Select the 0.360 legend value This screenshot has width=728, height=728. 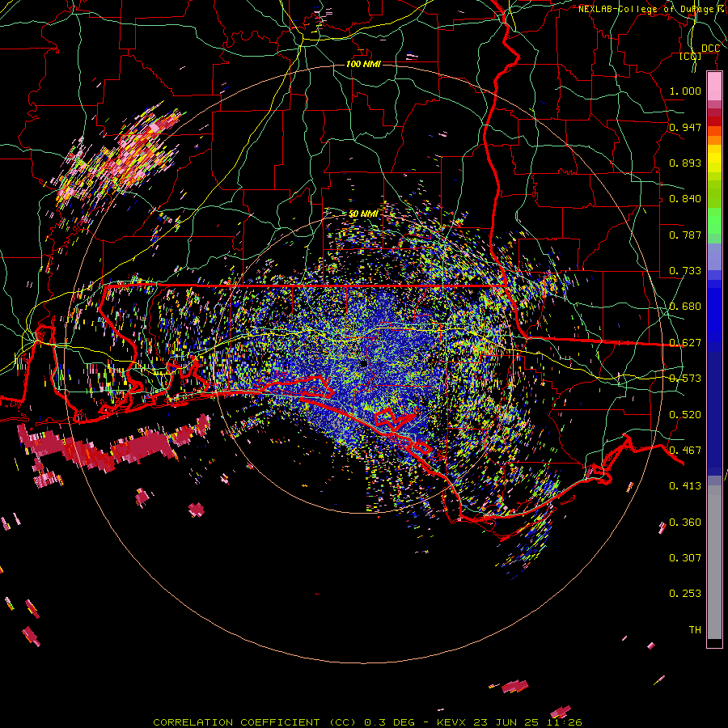point(685,522)
